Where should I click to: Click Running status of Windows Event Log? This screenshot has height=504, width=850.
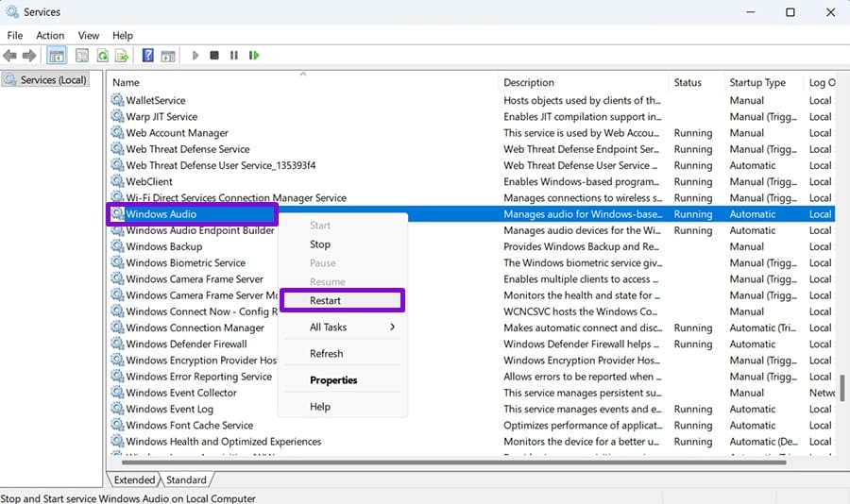(x=693, y=410)
